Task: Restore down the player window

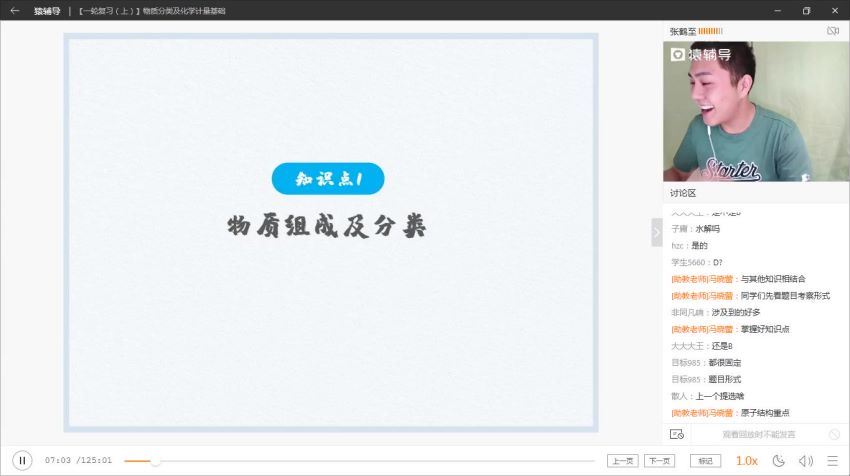Action: [x=806, y=10]
